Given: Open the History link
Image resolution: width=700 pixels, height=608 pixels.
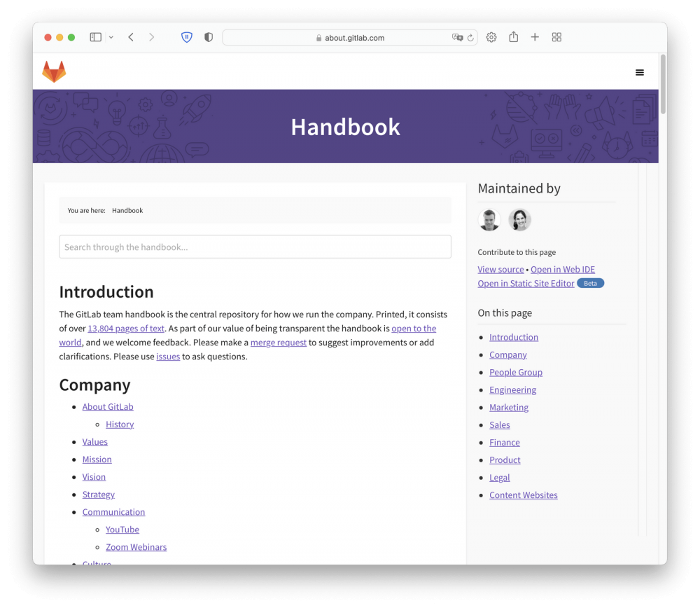Looking at the screenshot, I should coord(120,424).
